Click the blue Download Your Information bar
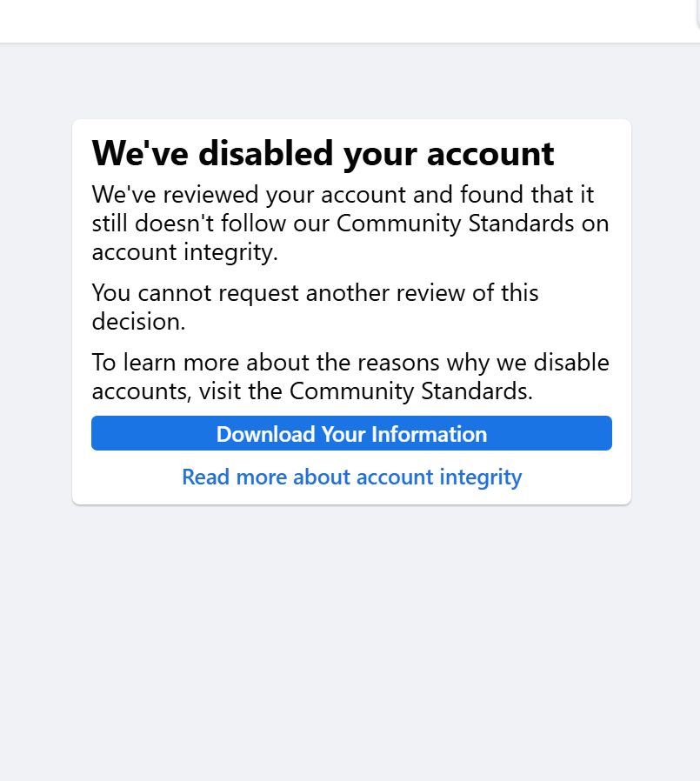The width and height of the screenshot is (700, 781). (351, 433)
